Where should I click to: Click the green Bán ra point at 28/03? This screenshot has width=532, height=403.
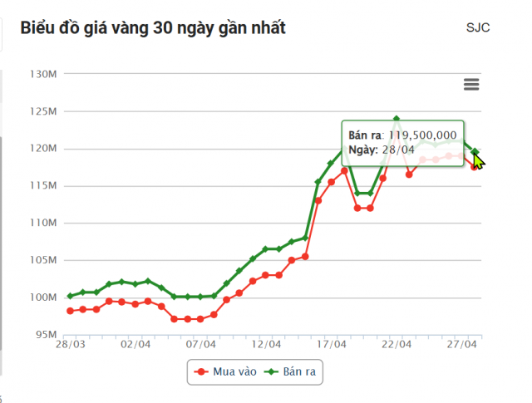coord(70,296)
